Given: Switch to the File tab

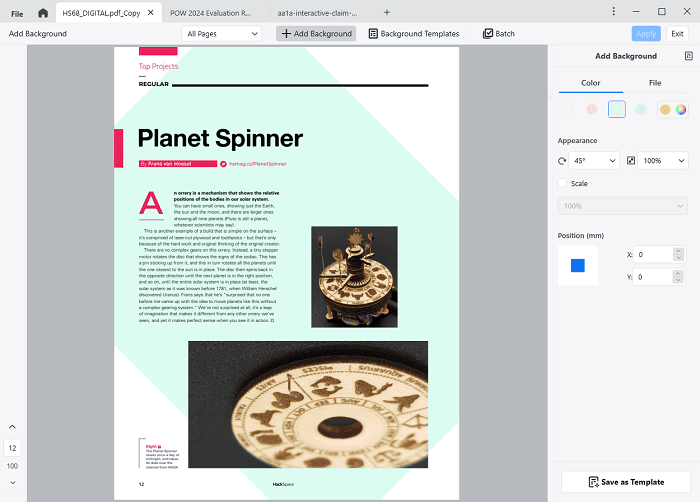Looking at the screenshot, I should click(655, 83).
